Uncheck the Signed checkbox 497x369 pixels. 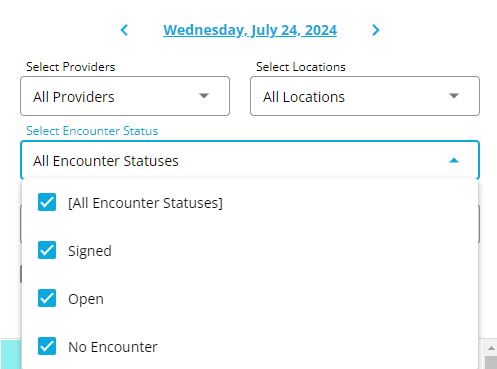[47, 250]
